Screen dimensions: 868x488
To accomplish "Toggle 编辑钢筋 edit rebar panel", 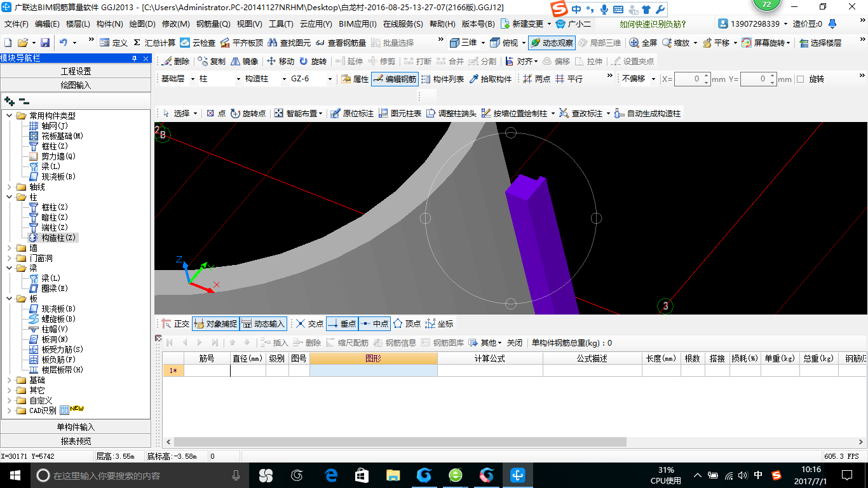I will [x=395, y=79].
